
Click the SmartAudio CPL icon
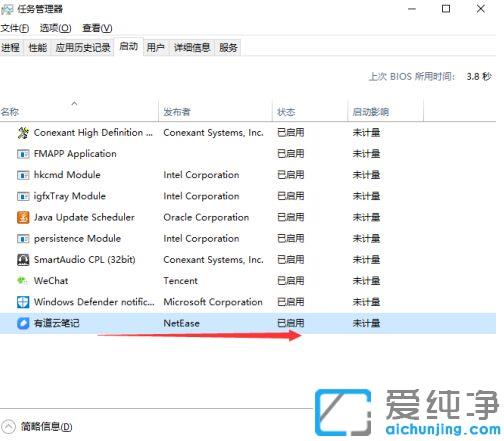pyautogui.click(x=23, y=260)
